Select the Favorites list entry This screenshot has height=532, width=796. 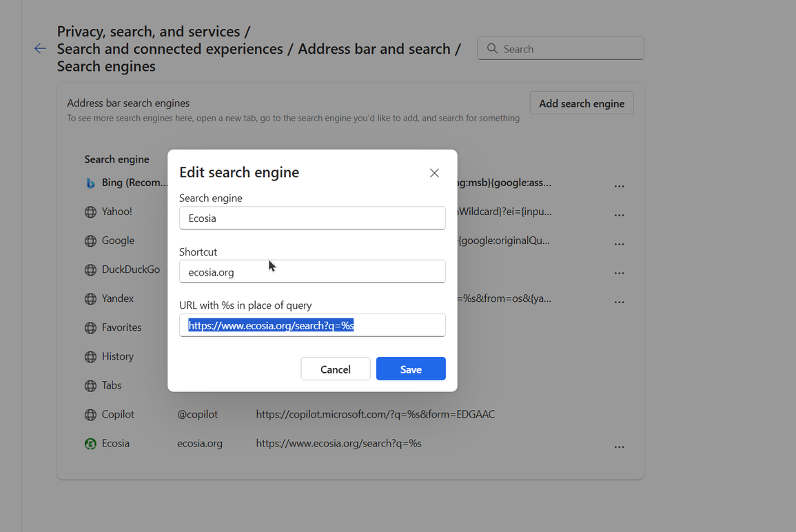121,327
